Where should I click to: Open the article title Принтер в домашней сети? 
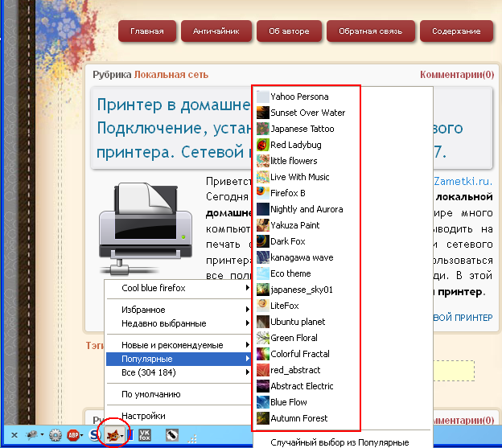click(x=174, y=128)
